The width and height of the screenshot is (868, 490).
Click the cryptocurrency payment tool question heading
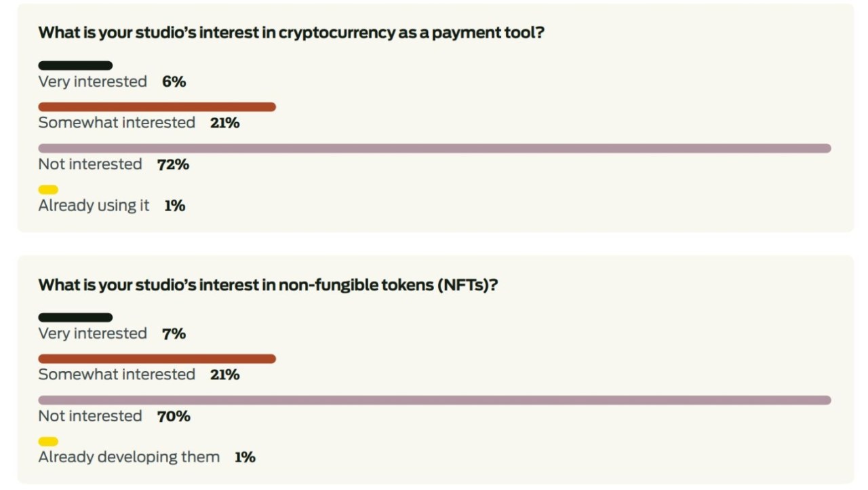291,33
